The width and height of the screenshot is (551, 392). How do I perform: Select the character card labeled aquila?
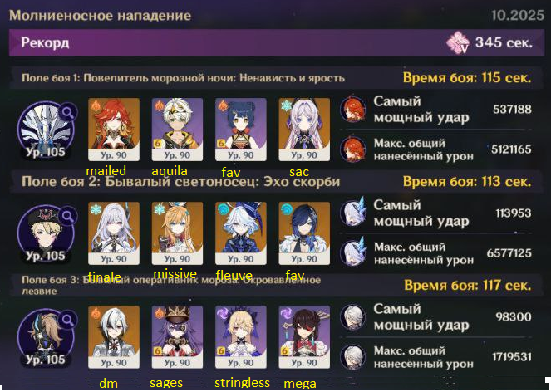coord(177,130)
